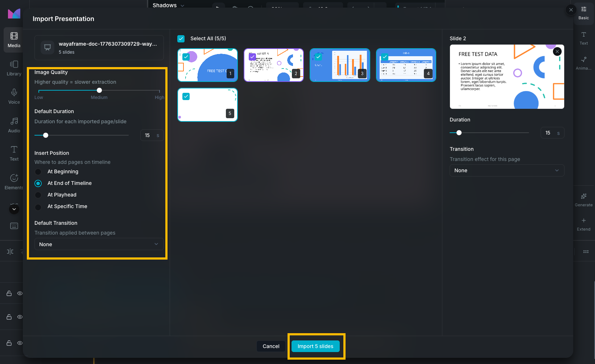Open the Voice panel
Viewport: 595px width, 364px height.
(14, 95)
